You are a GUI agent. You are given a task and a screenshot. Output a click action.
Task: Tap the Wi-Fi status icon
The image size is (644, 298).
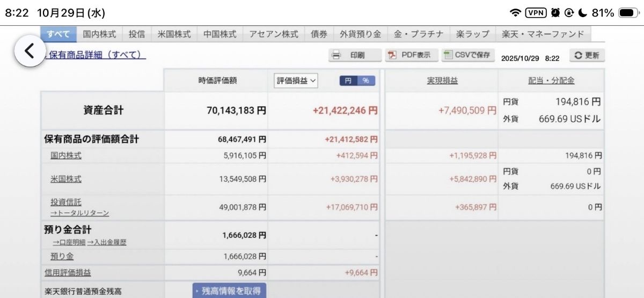coord(516,13)
